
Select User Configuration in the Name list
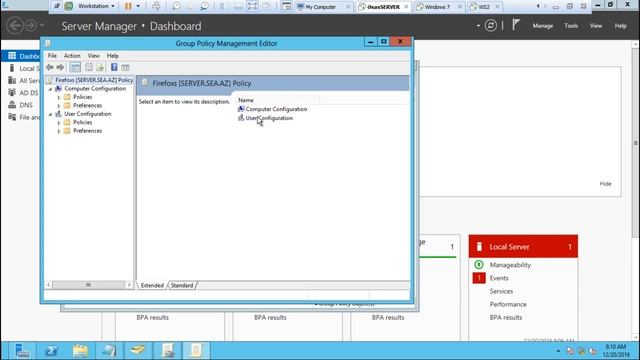(269, 118)
